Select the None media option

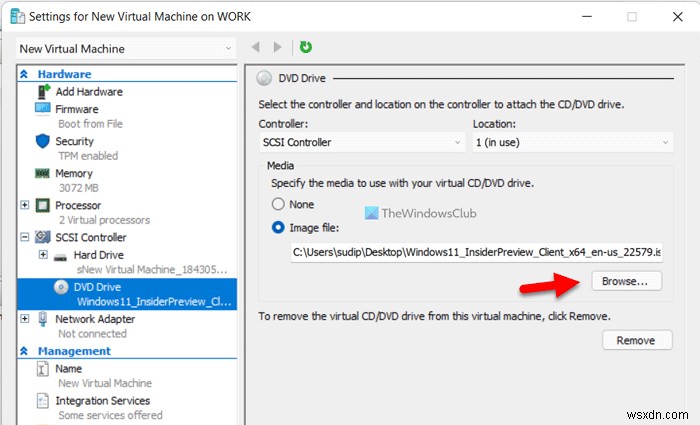(x=278, y=204)
